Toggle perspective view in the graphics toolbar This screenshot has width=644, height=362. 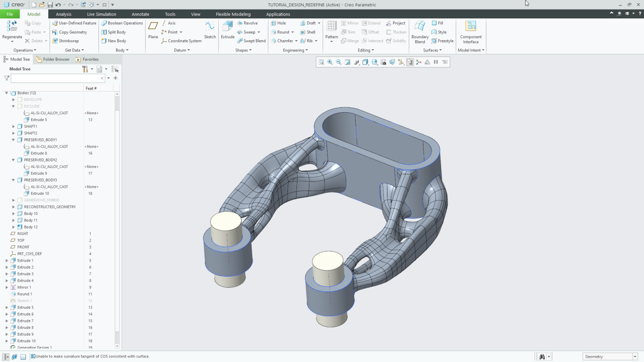click(392, 62)
